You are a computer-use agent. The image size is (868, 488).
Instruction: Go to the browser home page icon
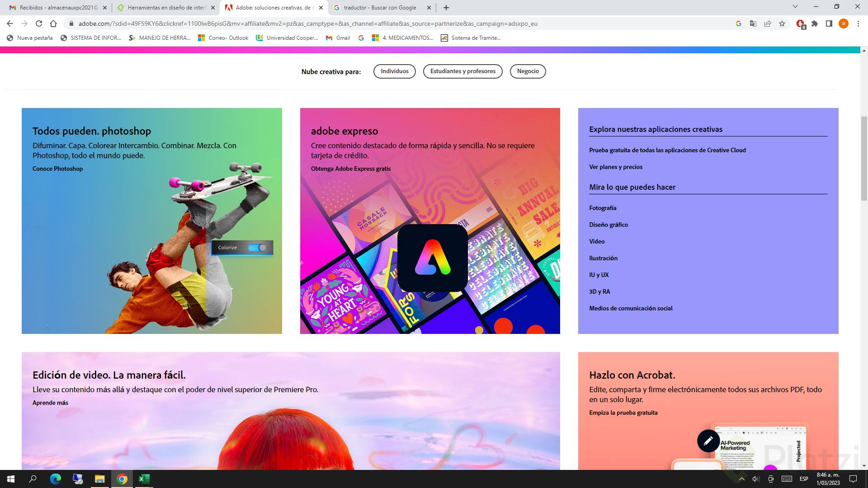pos(53,23)
